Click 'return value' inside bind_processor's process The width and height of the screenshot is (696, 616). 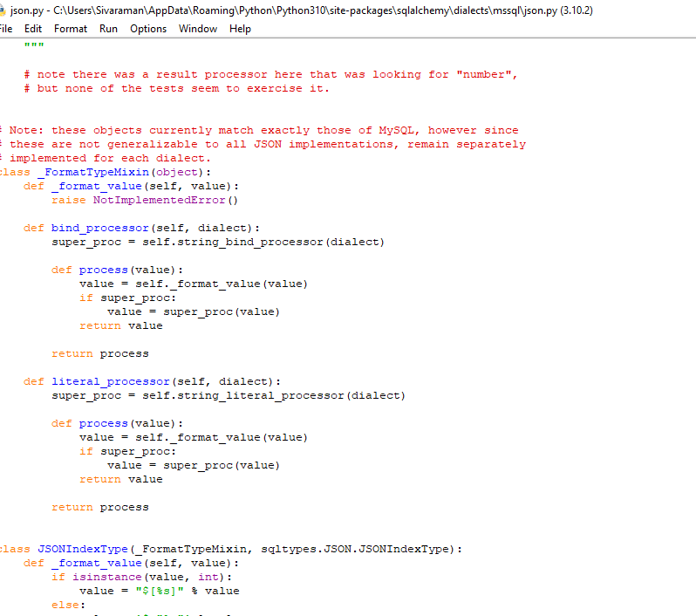[120, 326]
